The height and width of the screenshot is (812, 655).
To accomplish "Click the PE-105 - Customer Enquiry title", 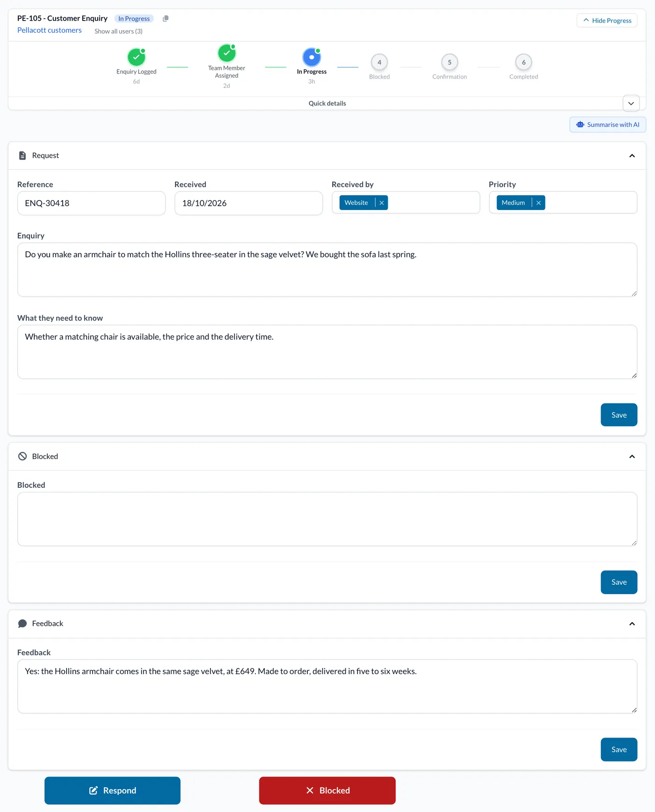I will tap(62, 18).
